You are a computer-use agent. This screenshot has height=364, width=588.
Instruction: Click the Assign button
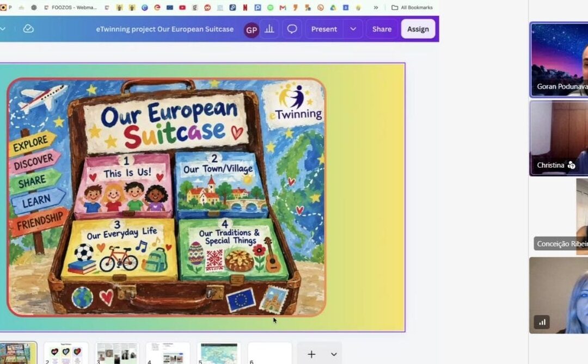(x=418, y=29)
